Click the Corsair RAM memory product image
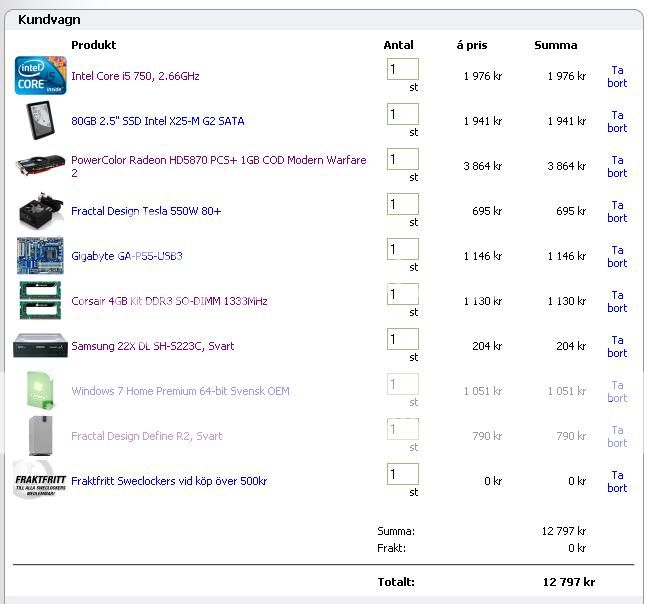 click(x=40, y=301)
